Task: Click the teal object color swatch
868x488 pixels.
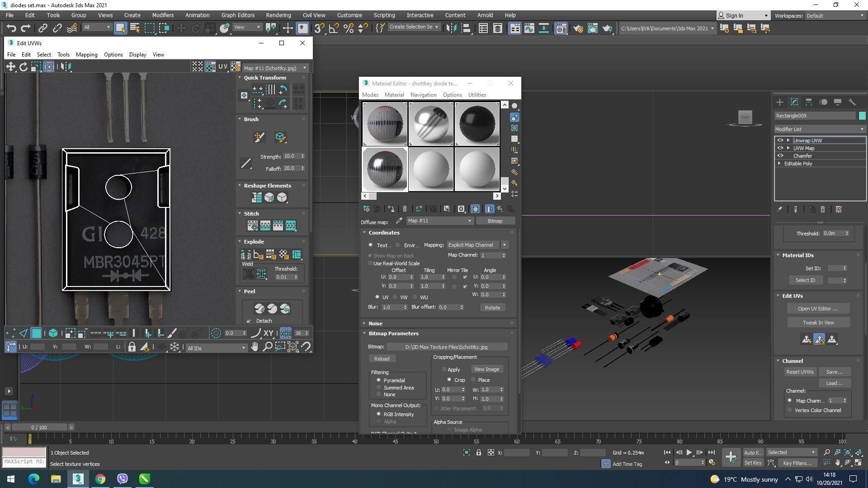Action: tap(862, 116)
